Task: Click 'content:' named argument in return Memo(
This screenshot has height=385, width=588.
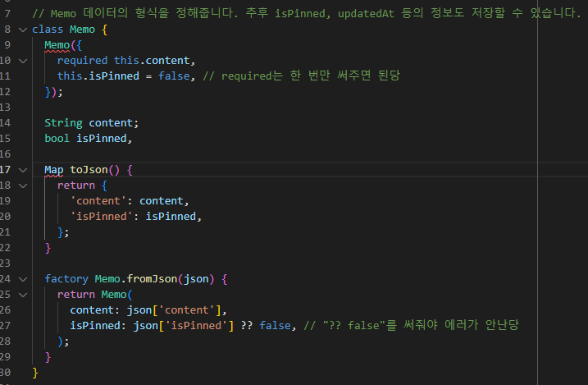Action: [x=95, y=310]
